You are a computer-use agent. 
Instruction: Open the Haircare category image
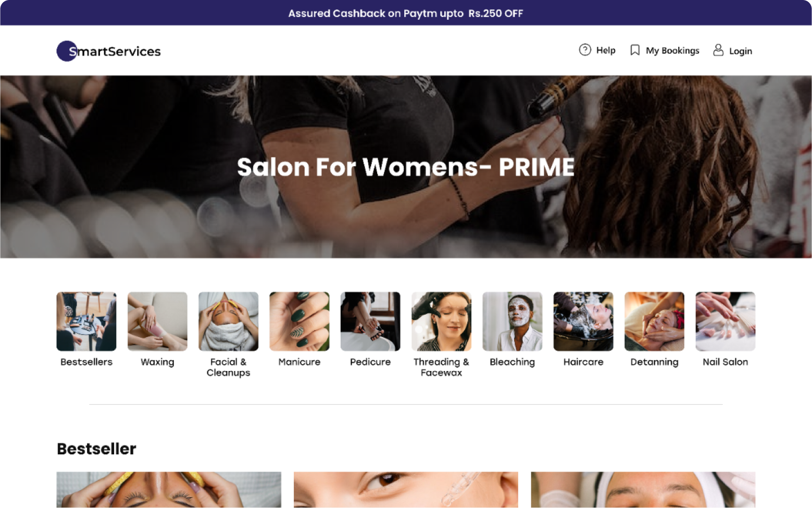click(583, 321)
